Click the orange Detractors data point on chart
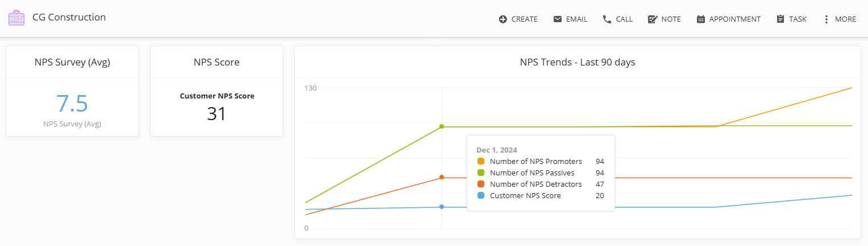 click(442, 177)
